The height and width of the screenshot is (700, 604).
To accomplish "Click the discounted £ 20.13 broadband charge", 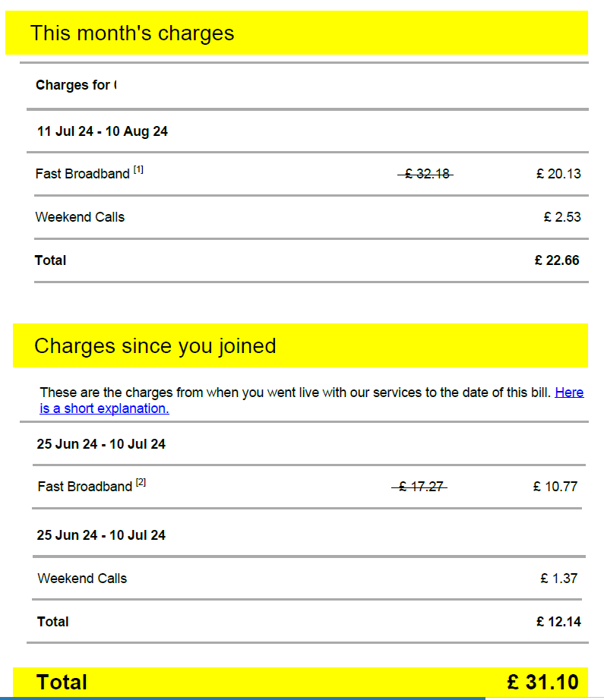I will coord(558,174).
